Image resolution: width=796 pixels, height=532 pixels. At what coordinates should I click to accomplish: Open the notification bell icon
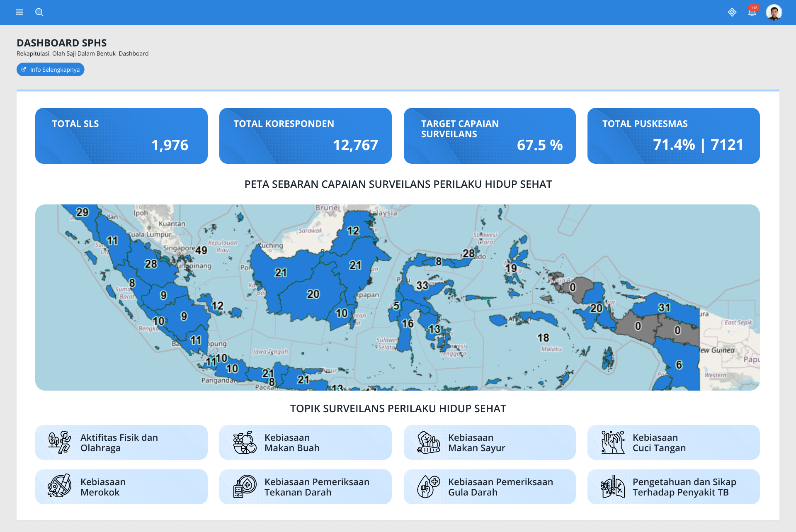pos(752,12)
